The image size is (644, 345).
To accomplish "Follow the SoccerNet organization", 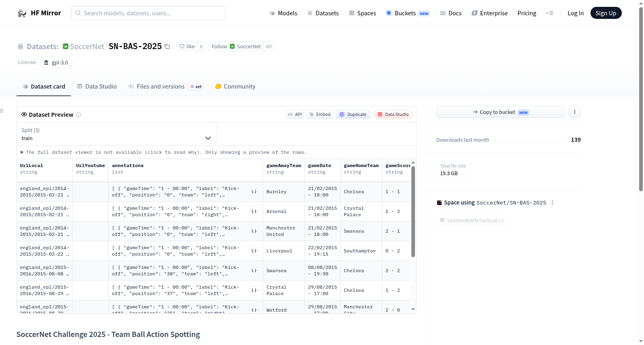I will point(236,47).
